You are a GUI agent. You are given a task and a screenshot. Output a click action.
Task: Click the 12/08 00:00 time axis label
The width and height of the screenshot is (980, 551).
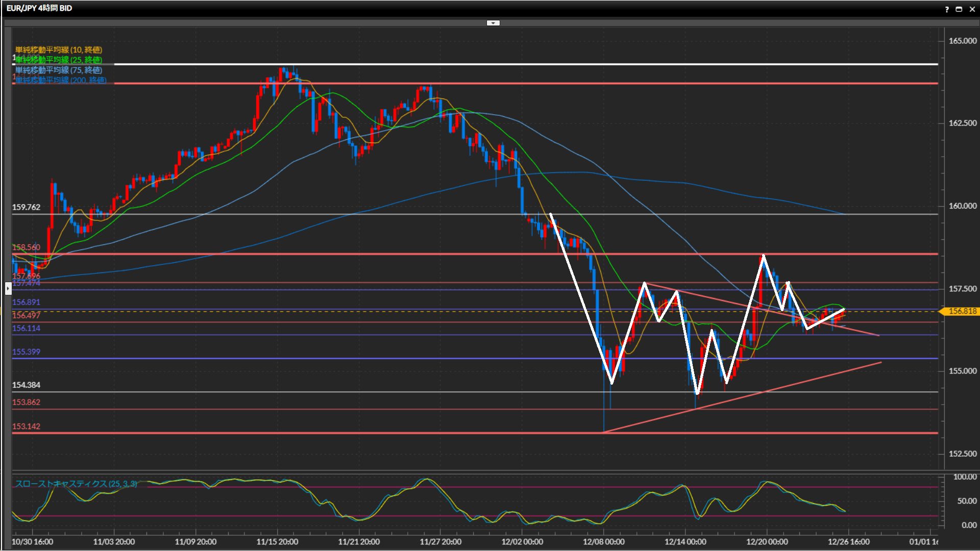tap(604, 542)
